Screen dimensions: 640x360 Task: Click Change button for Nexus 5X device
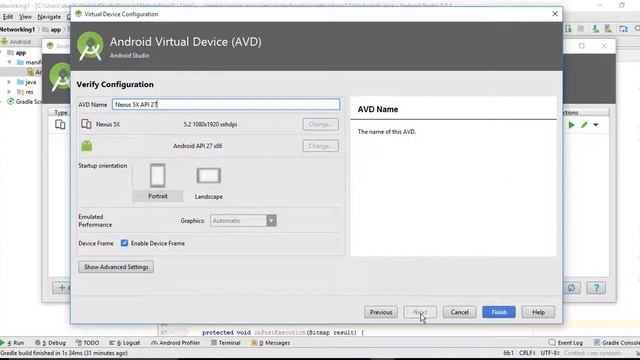pyautogui.click(x=320, y=124)
